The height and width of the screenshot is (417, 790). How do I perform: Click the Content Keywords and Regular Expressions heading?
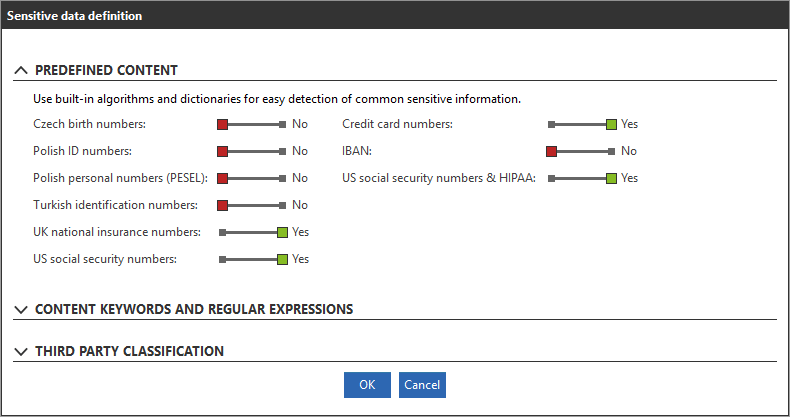pyautogui.click(x=194, y=310)
